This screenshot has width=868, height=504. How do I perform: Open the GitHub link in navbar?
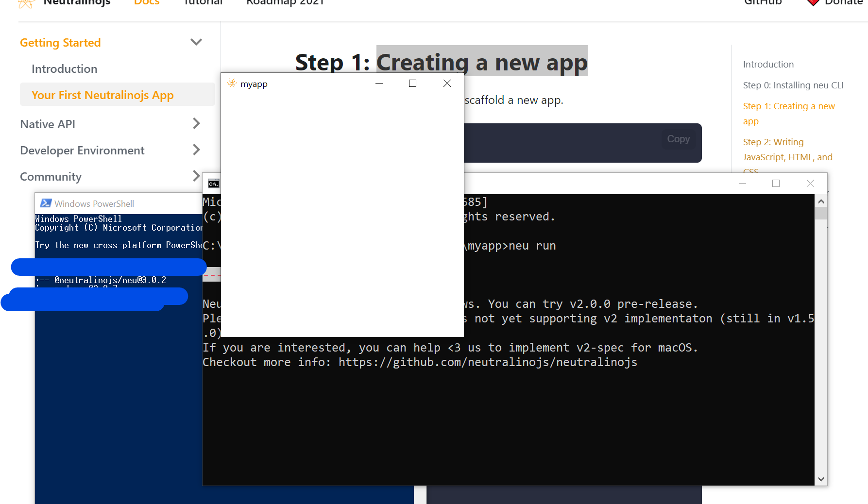point(763,3)
